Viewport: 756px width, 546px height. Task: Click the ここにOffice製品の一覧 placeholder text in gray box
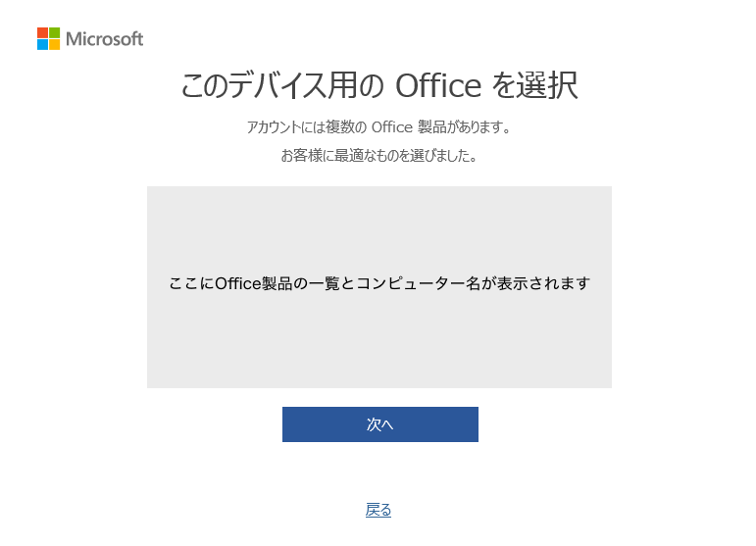pos(255,283)
